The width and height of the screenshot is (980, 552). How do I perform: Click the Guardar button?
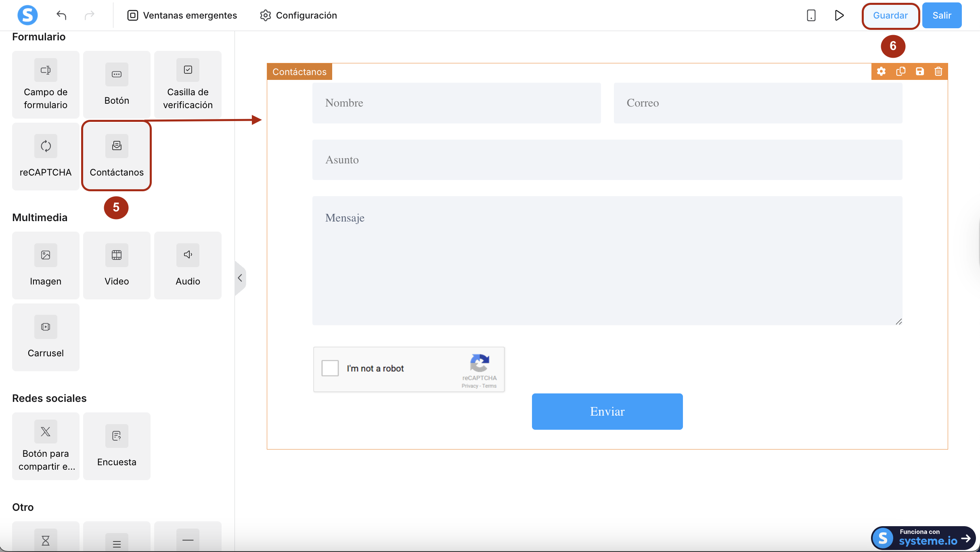point(890,15)
